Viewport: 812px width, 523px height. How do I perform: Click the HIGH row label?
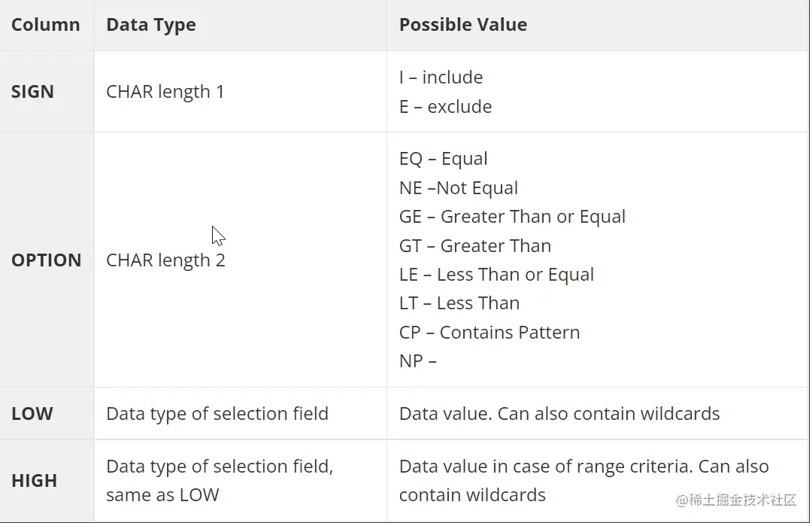[x=34, y=481]
